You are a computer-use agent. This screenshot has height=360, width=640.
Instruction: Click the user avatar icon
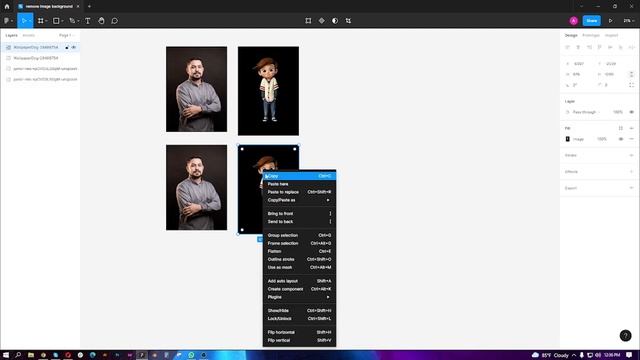coord(573,20)
